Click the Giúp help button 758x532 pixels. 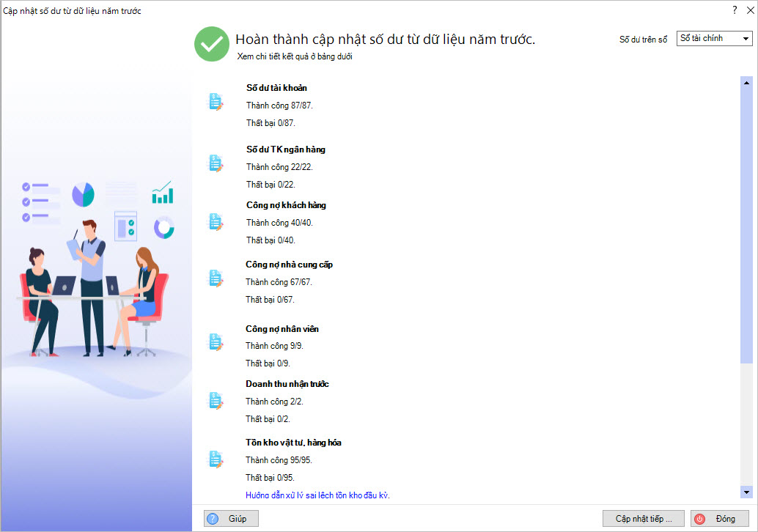[231, 518]
